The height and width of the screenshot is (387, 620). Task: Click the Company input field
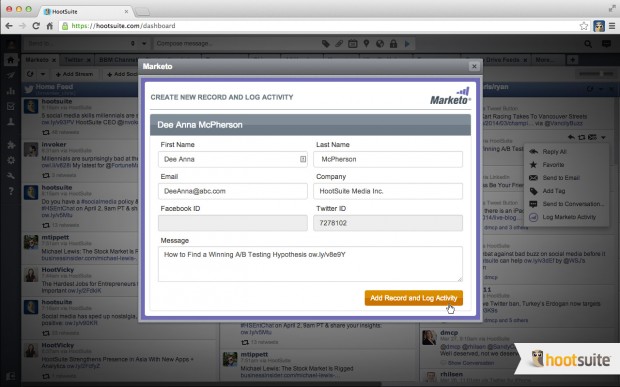388,191
